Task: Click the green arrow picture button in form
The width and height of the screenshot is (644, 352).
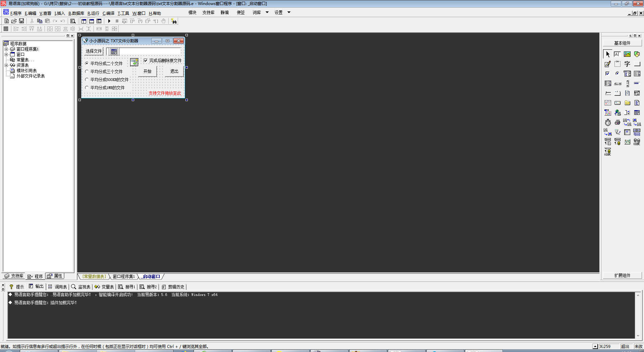Action: tap(134, 62)
